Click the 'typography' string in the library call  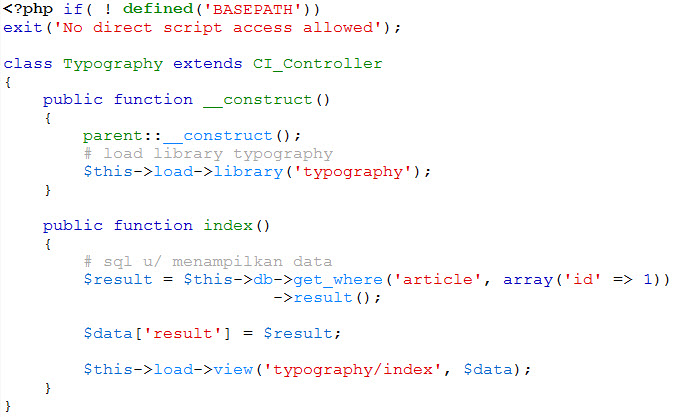click(x=353, y=172)
